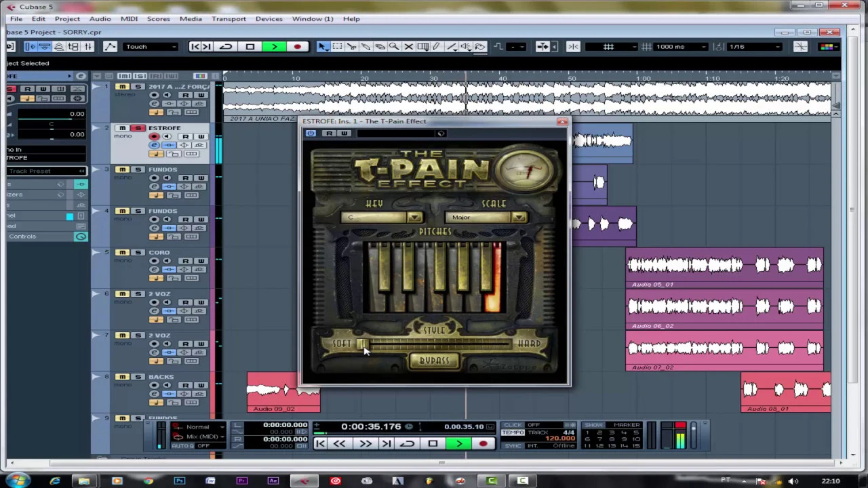Open Photoshop from the taskbar
Screen dimensions: 868x488
point(179,481)
